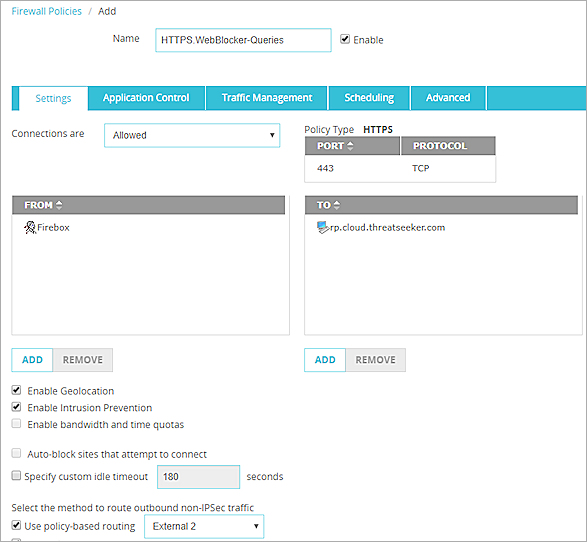Image resolution: width=587 pixels, height=542 pixels.
Task: Click the Firebox alias icon
Action: click(30, 227)
